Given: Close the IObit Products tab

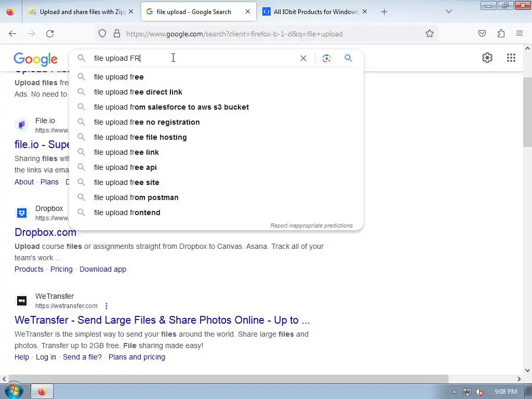Looking at the screenshot, I should coord(365,11).
